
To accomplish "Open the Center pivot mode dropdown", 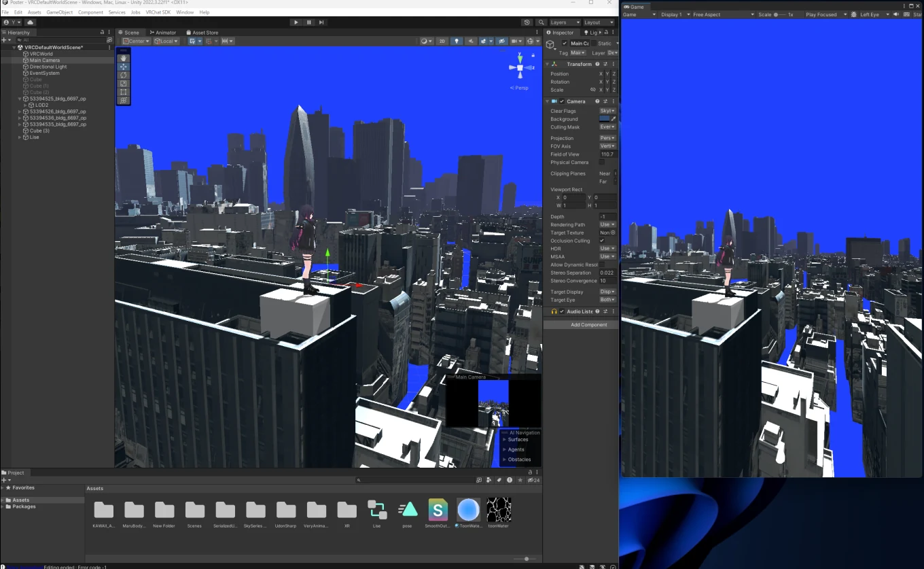I will click(136, 41).
